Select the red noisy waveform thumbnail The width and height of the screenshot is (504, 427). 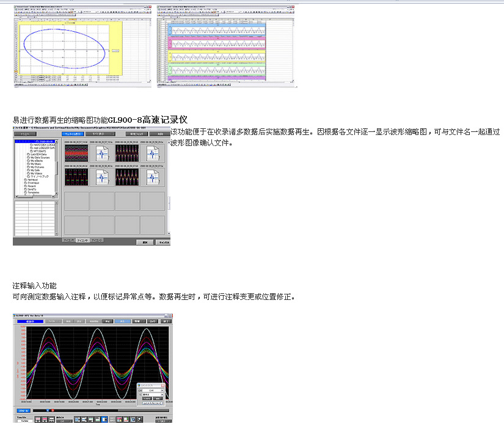tap(76, 153)
